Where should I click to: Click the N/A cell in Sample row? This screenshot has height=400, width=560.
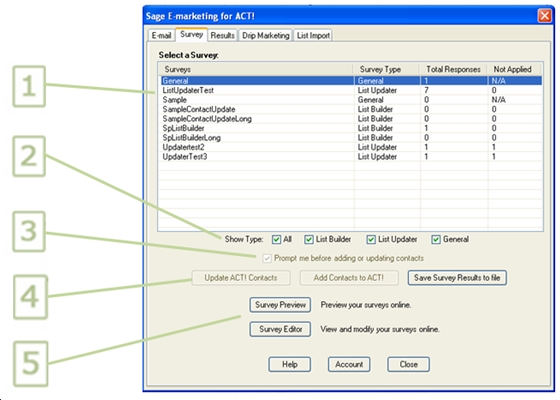499,100
